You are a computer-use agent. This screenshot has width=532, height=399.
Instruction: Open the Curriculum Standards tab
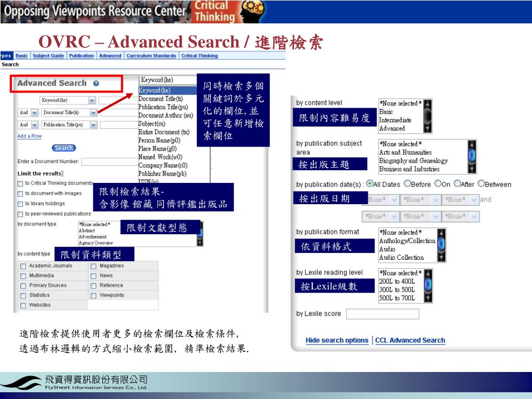pos(151,56)
